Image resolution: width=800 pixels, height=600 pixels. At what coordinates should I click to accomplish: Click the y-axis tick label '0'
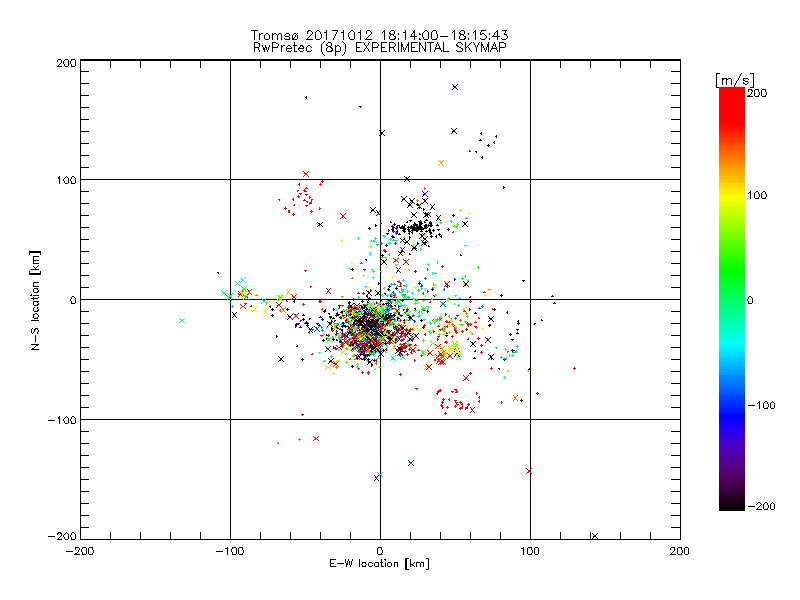pyautogui.click(x=73, y=301)
